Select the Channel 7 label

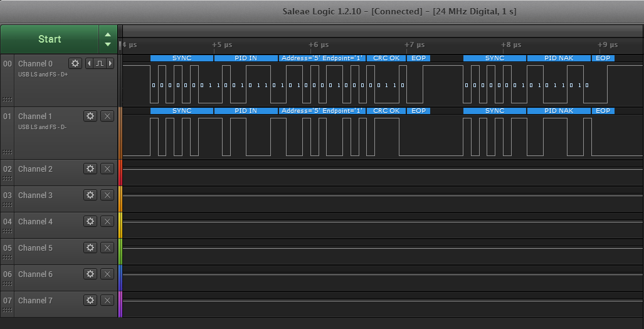pos(35,300)
